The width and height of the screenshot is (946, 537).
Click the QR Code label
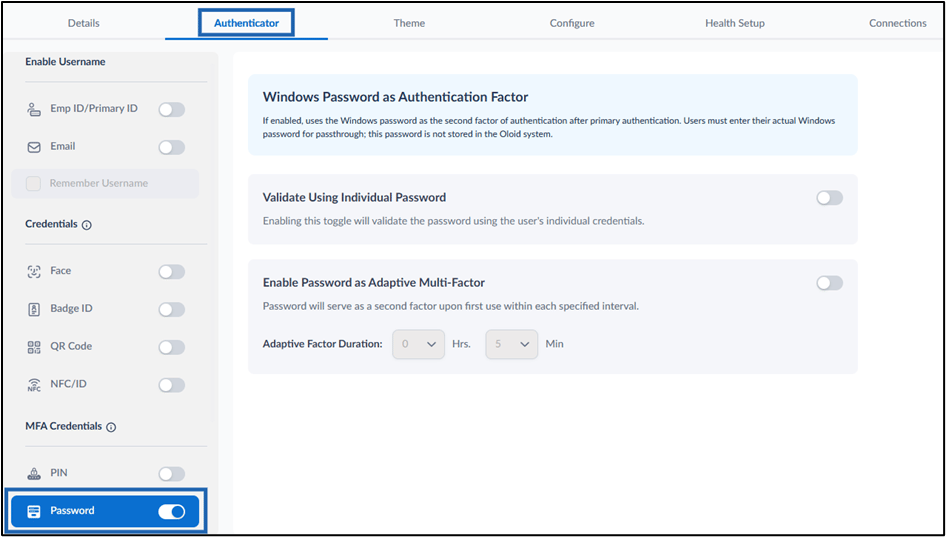point(71,346)
